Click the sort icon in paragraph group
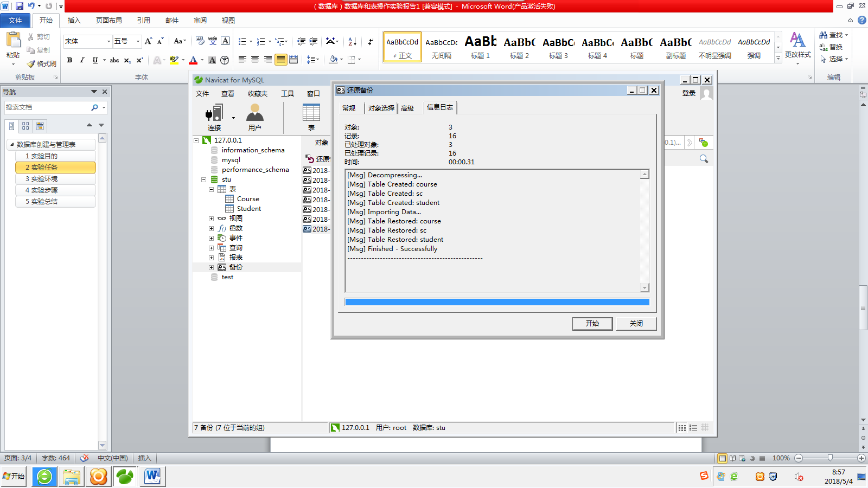 click(353, 41)
